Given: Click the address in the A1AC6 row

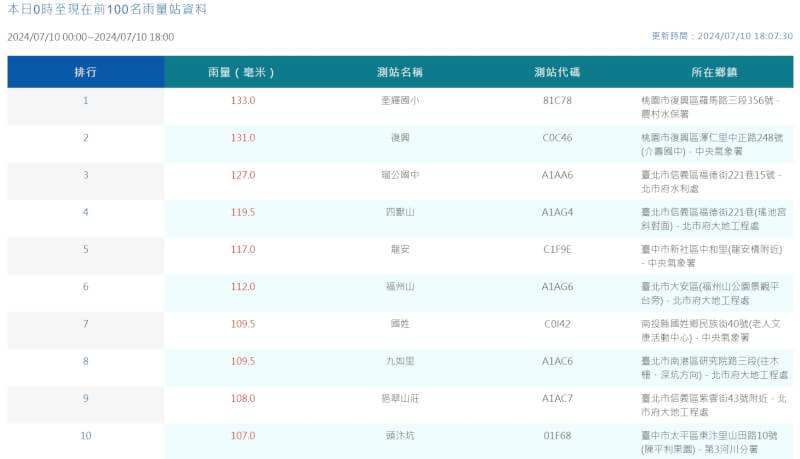Looking at the screenshot, I should pos(714,368).
